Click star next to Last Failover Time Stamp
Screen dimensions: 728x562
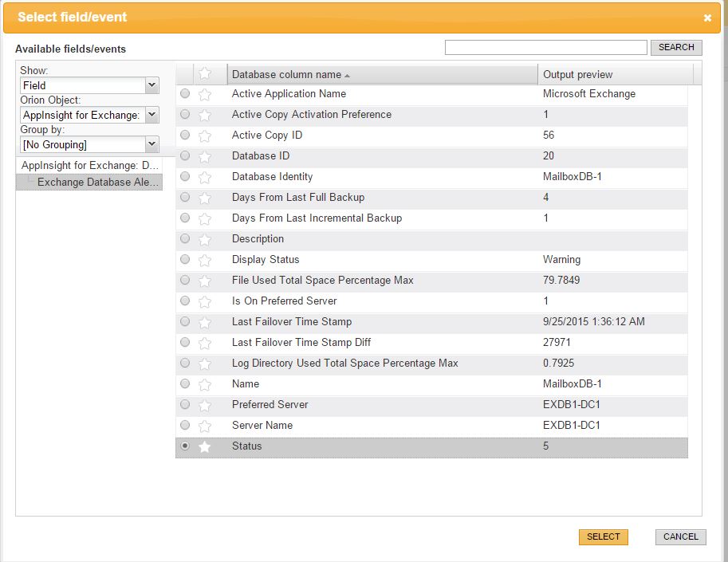pyautogui.click(x=205, y=322)
